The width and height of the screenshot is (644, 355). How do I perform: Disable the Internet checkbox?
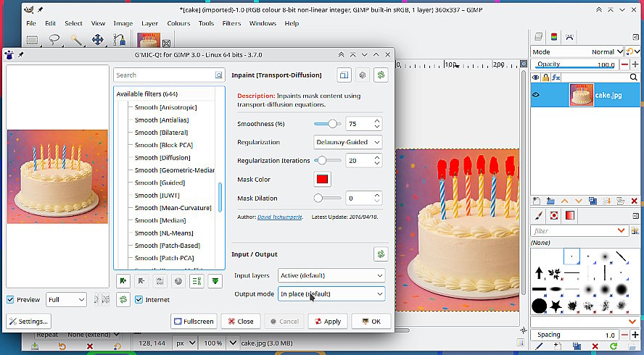pos(139,299)
